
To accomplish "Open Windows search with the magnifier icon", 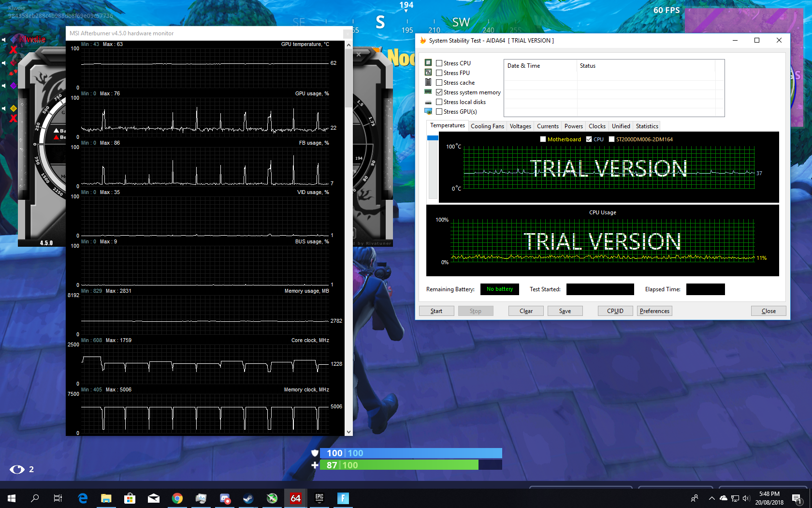I will pos(35,498).
